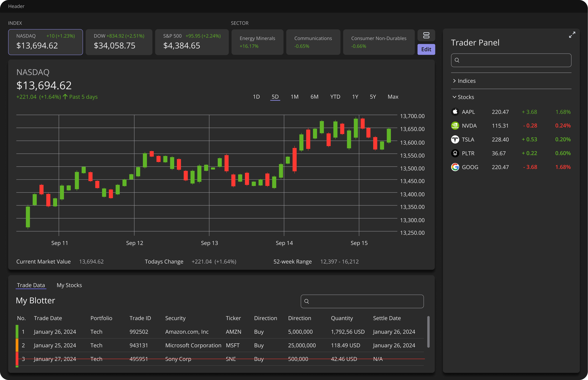
Task: Select the DOW index card
Action: (119, 42)
